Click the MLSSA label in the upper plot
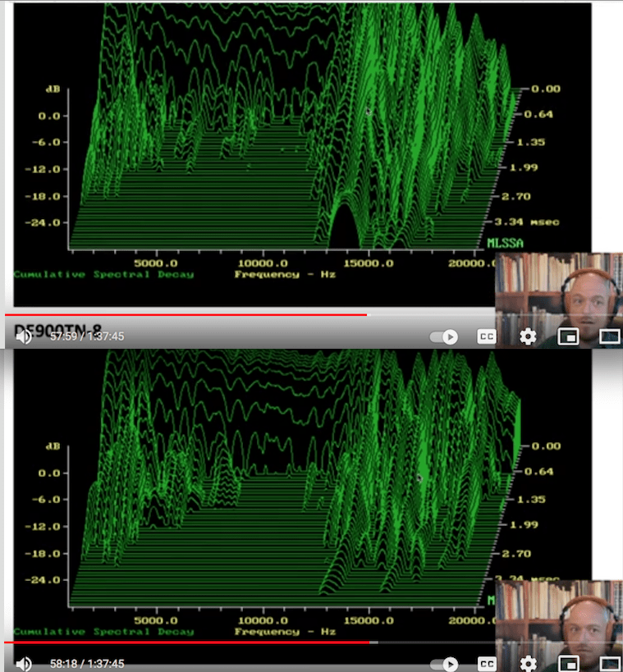Image resolution: width=623 pixels, height=672 pixels. (505, 244)
